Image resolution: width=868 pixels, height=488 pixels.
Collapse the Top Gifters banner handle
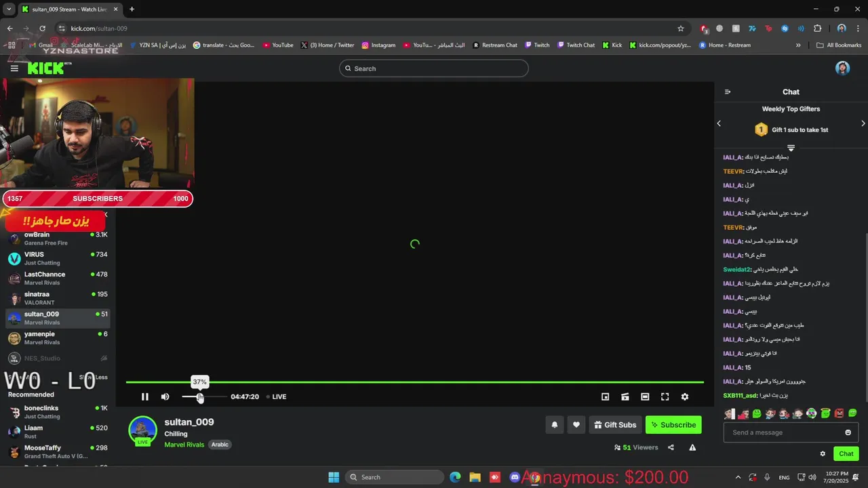791,148
